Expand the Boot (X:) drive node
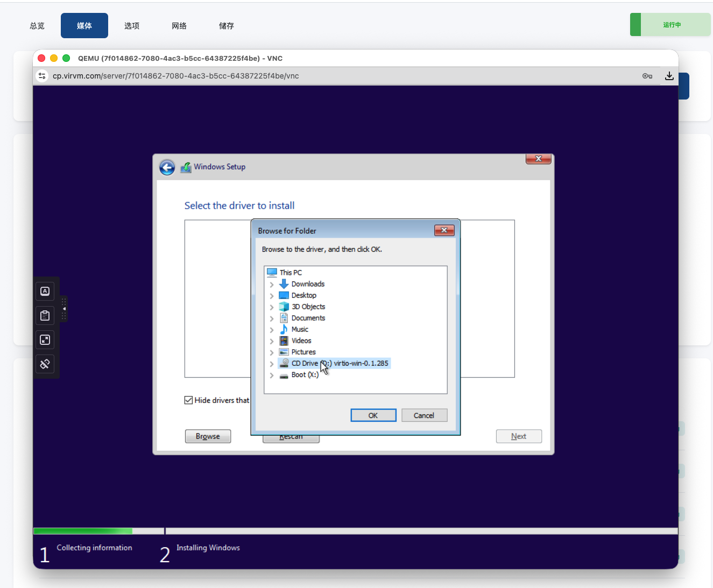This screenshot has width=713, height=588. 272,376
